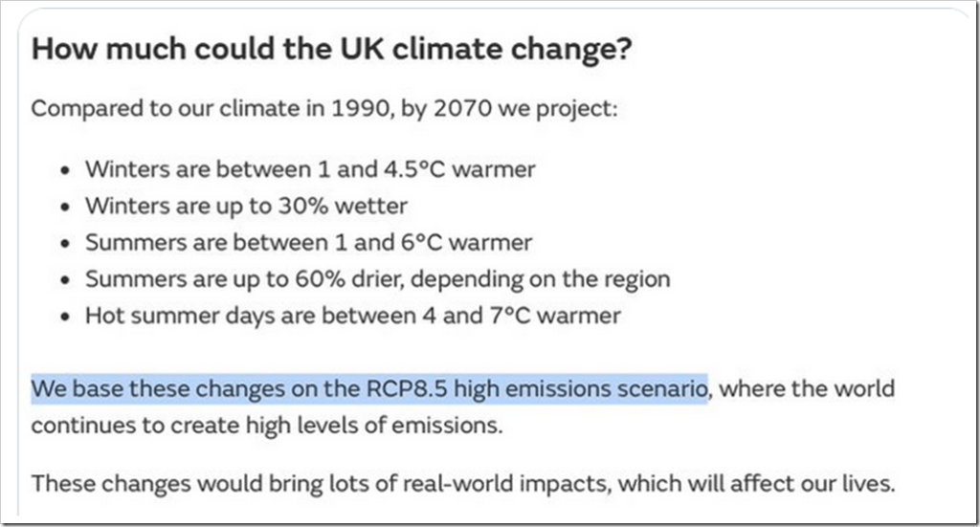This screenshot has height=527, width=980.
Task: Select the "Winters are between 1 and 4.5°C warmer" line
Action: 310,169
